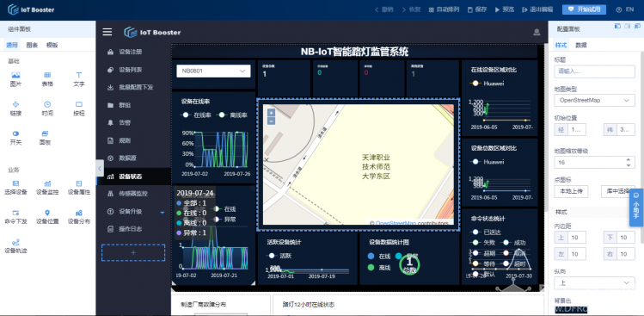The image size is (644, 316).
Task: Switch to the 样式 tab
Action: [x=561, y=46]
